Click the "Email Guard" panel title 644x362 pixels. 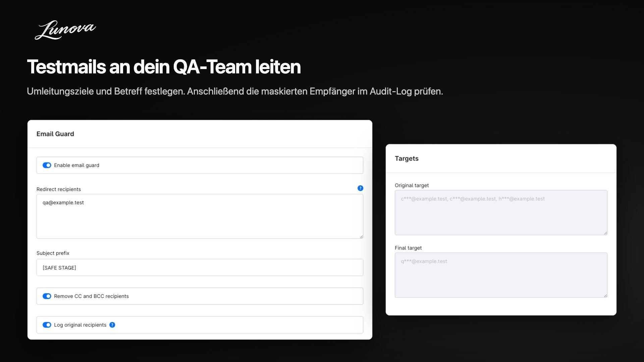pos(55,134)
